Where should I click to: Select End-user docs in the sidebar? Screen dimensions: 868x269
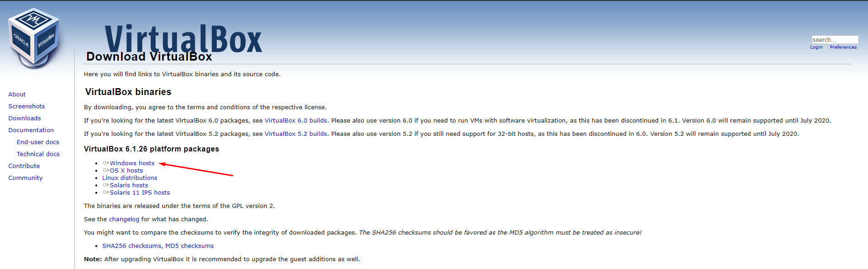[38, 142]
